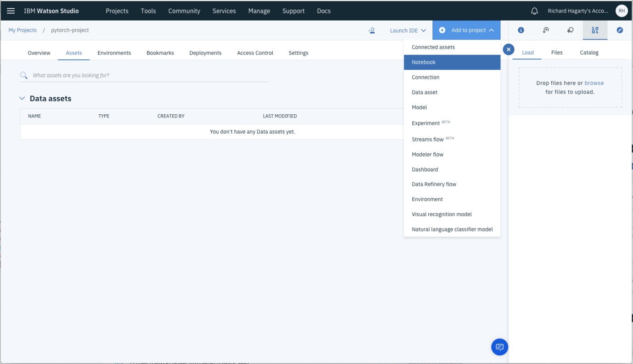
Task: Expand the Launch IDE dropdown
Action: tap(407, 29)
